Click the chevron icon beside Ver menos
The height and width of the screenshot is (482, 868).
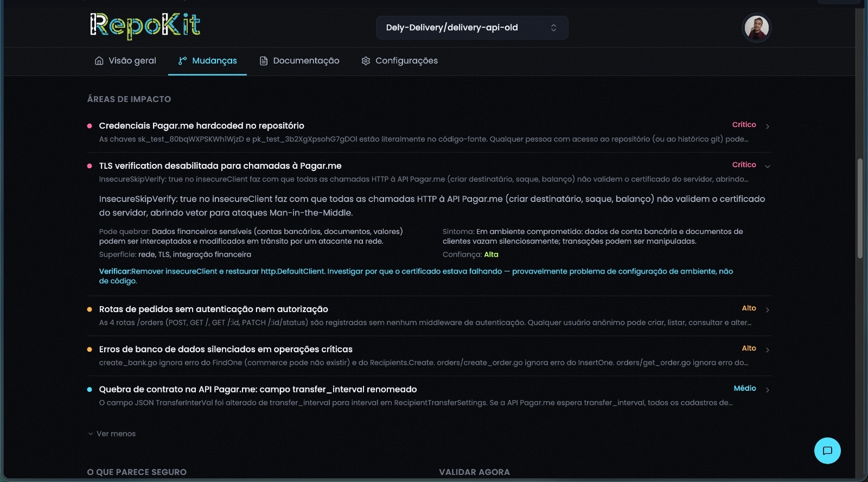tap(91, 434)
